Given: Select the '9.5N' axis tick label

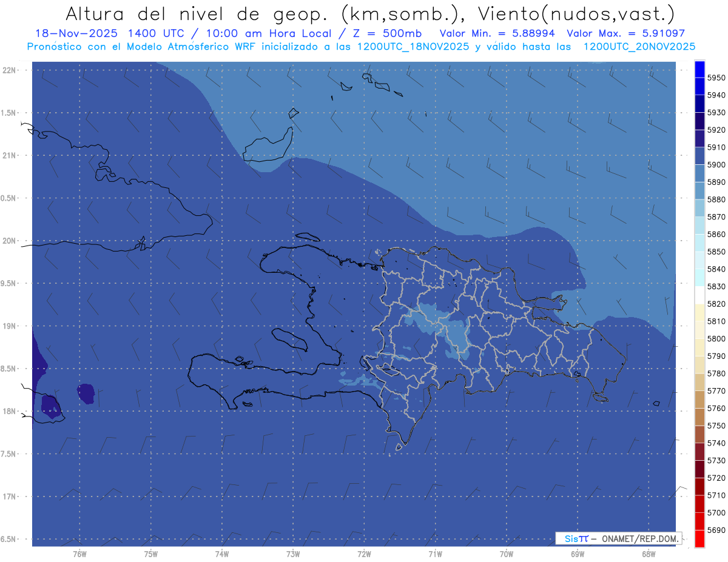Looking at the screenshot, I should (8, 283).
